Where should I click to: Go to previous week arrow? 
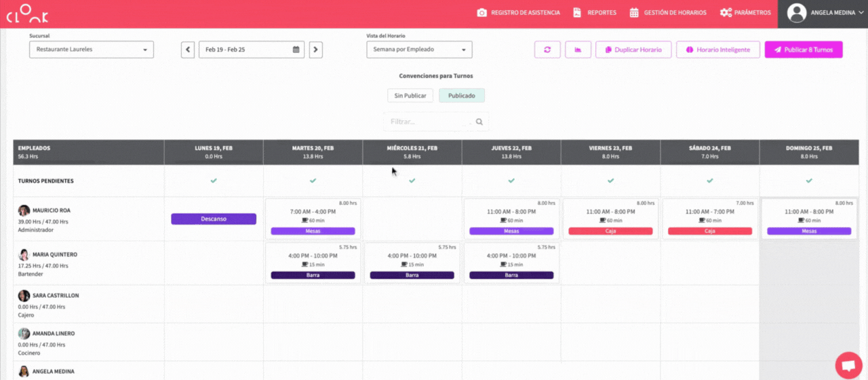click(x=188, y=50)
